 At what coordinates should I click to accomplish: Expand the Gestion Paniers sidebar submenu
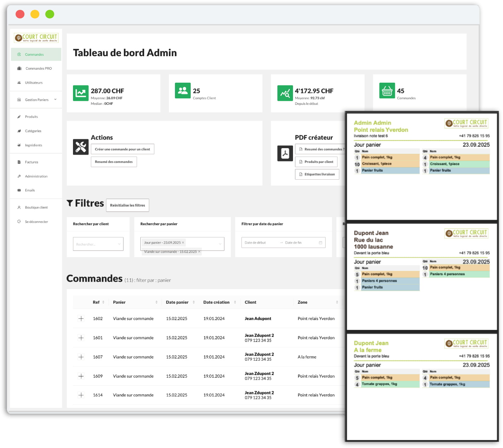[x=55, y=99]
